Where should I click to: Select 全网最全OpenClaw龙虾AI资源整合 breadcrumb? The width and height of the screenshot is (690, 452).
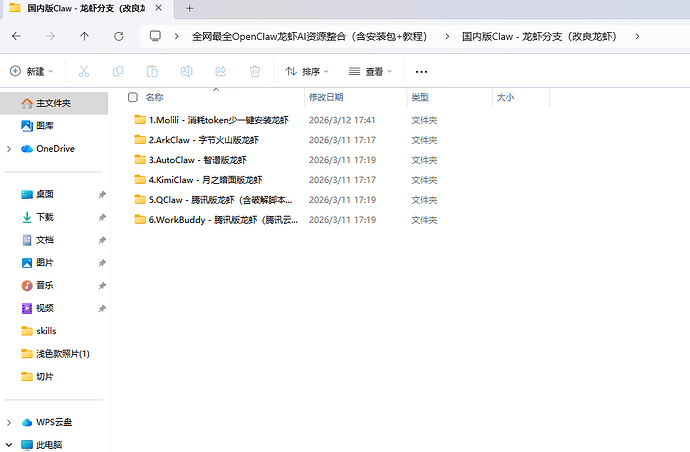(310, 37)
